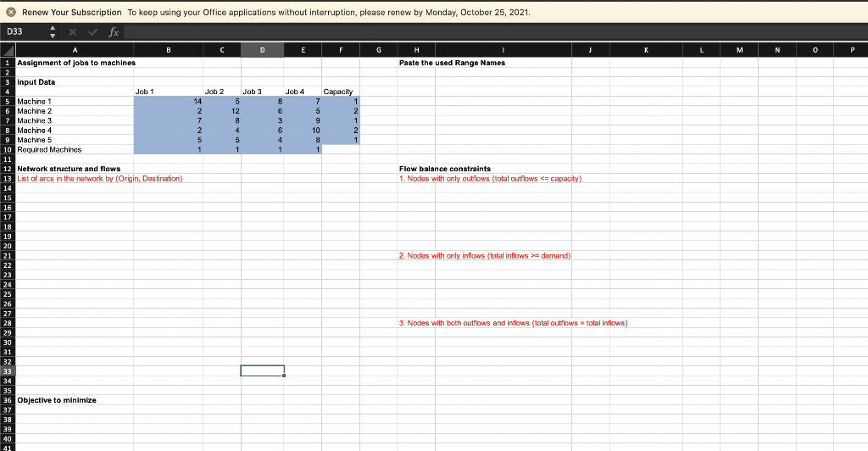
Task: Select column P header
Action: tap(852, 50)
